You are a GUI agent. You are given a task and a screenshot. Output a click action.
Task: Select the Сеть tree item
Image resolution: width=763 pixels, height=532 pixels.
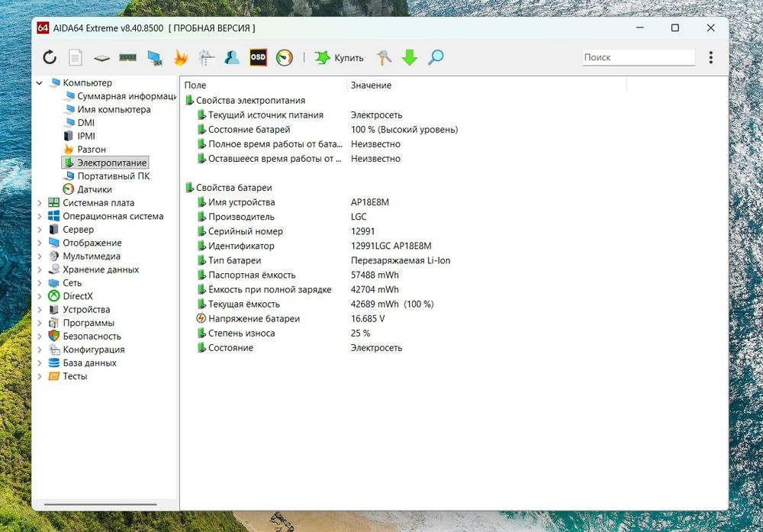tap(65, 283)
